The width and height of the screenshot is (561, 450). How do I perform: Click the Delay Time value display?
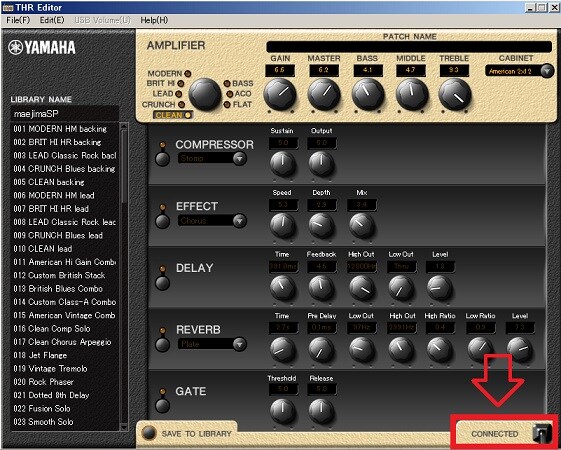click(283, 266)
